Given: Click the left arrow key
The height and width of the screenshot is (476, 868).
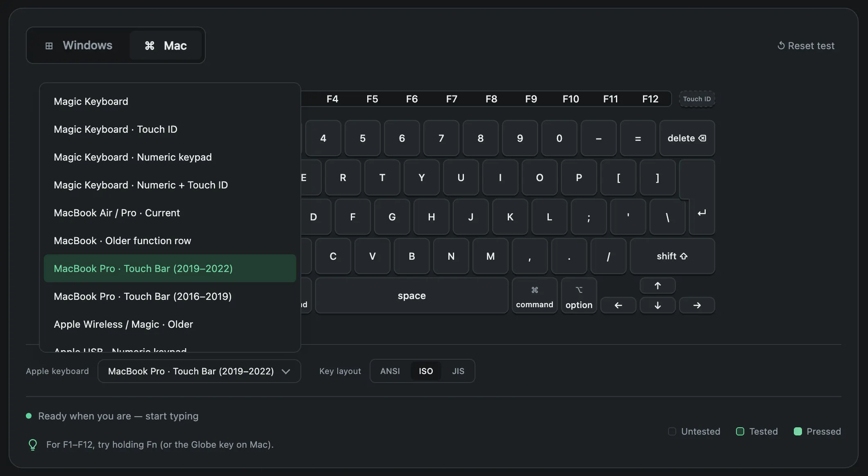Looking at the screenshot, I should pos(618,305).
